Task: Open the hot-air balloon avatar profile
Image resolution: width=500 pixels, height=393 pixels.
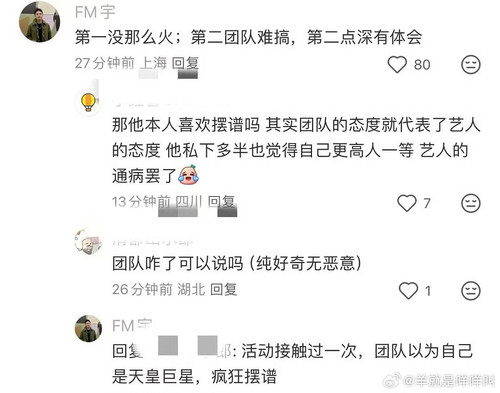Action: pos(88,102)
